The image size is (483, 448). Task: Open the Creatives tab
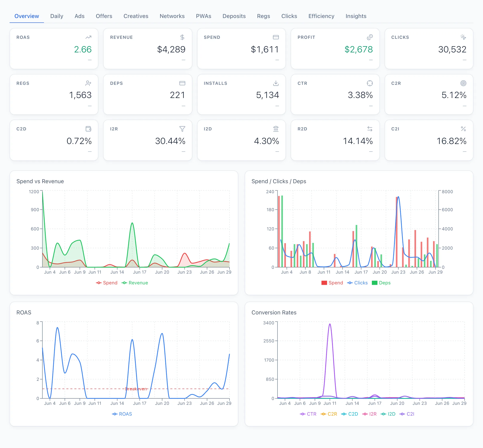point(136,16)
